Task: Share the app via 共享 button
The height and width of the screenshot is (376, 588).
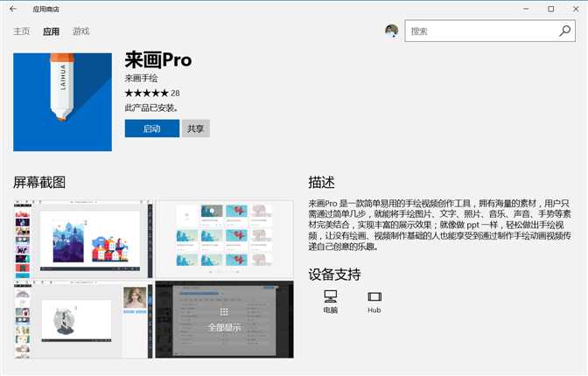Action: [195, 129]
